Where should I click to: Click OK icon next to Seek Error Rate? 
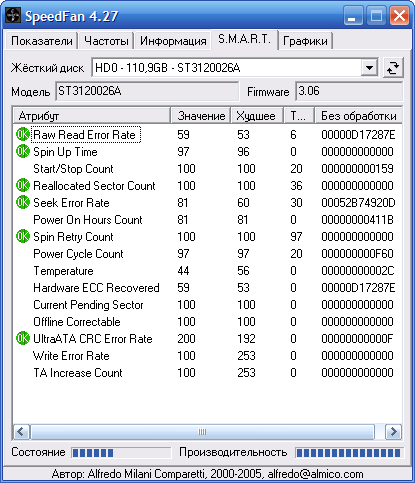click(x=23, y=202)
